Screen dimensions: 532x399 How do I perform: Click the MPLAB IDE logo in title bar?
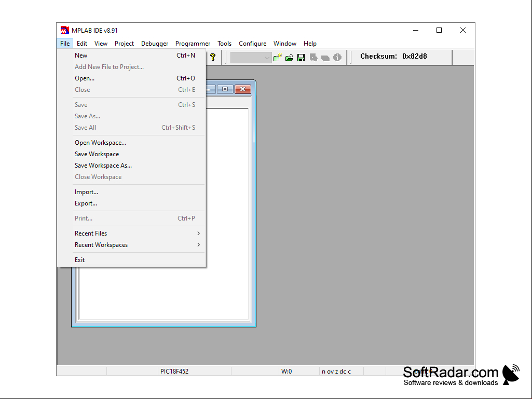(x=64, y=30)
